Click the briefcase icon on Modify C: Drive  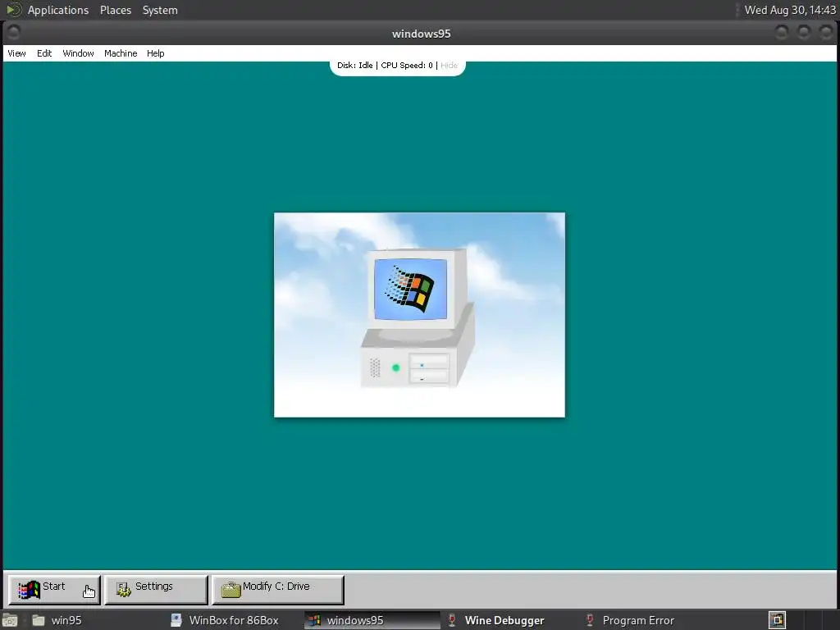tap(231, 589)
